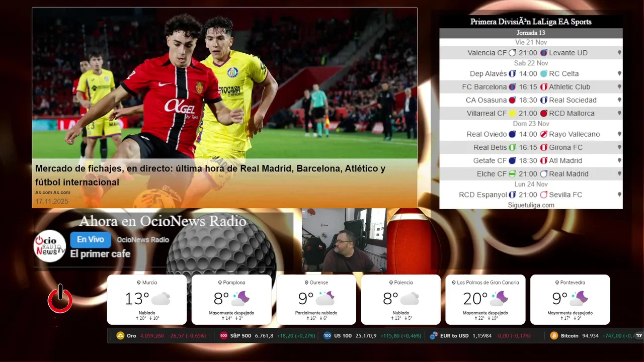Click the Sevilla FC crest icon
This screenshot has height=362, width=644.
[543, 195]
